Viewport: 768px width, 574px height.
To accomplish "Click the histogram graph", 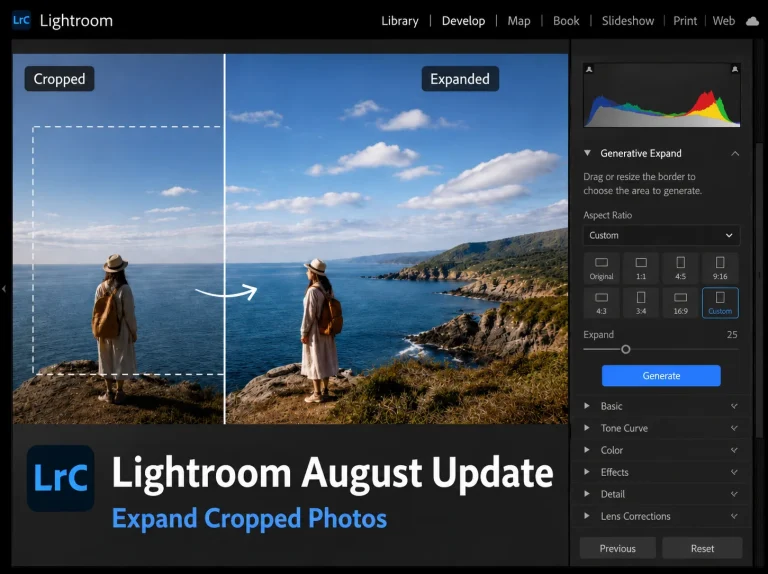I will pyautogui.click(x=662, y=96).
